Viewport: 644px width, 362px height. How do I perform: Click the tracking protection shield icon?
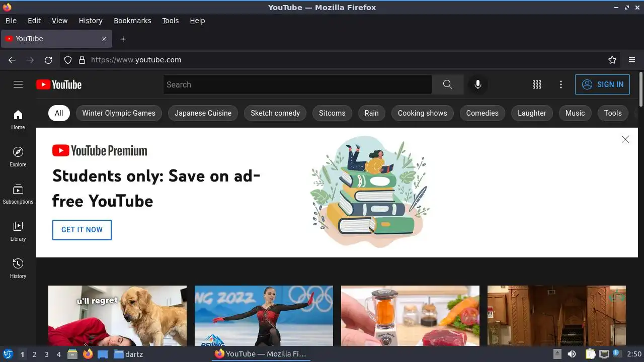68,60
